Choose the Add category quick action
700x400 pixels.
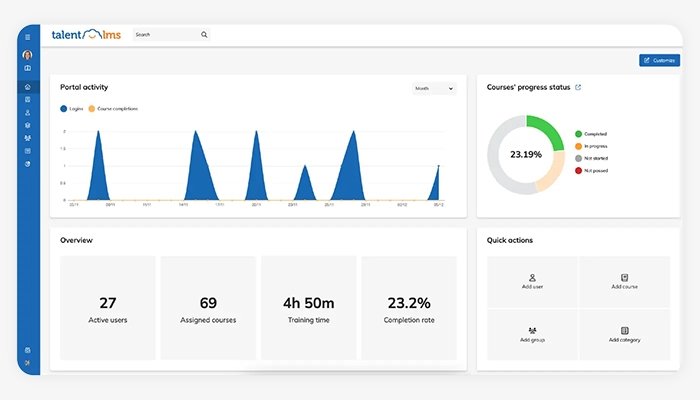coord(625,334)
